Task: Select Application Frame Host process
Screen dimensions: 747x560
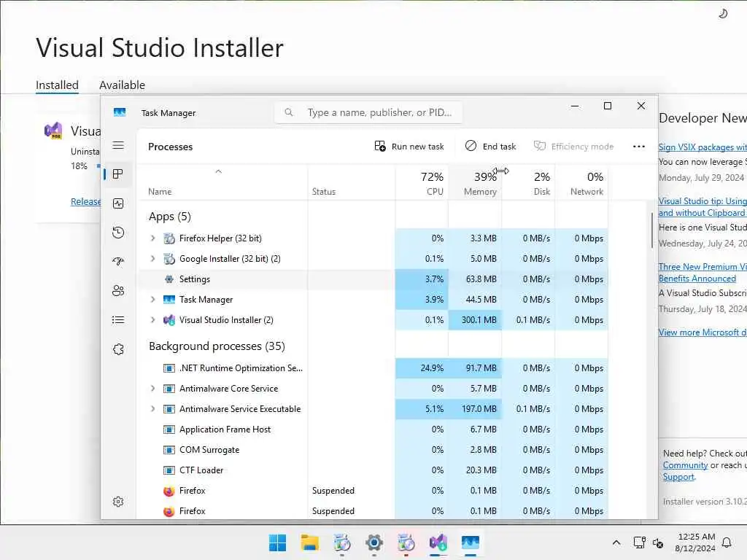Action: click(373, 429)
